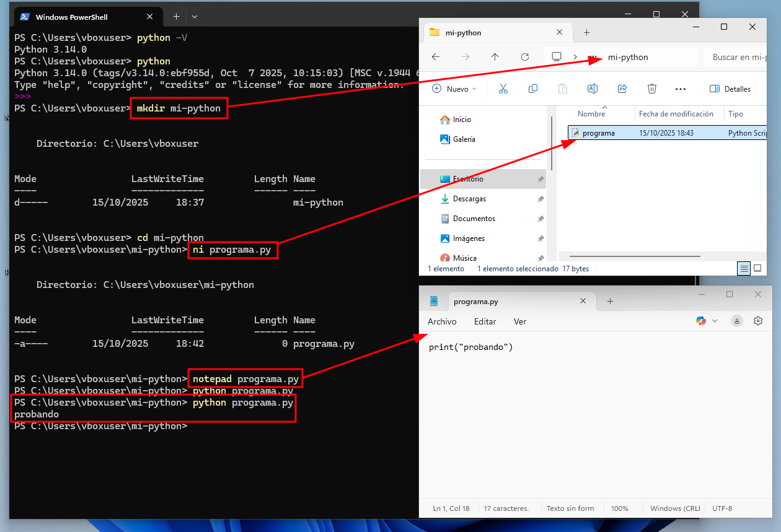
Task: Expand the Copilot dropdown chevron in Notepad
Action: pyautogui.click(x=715, y=321)
